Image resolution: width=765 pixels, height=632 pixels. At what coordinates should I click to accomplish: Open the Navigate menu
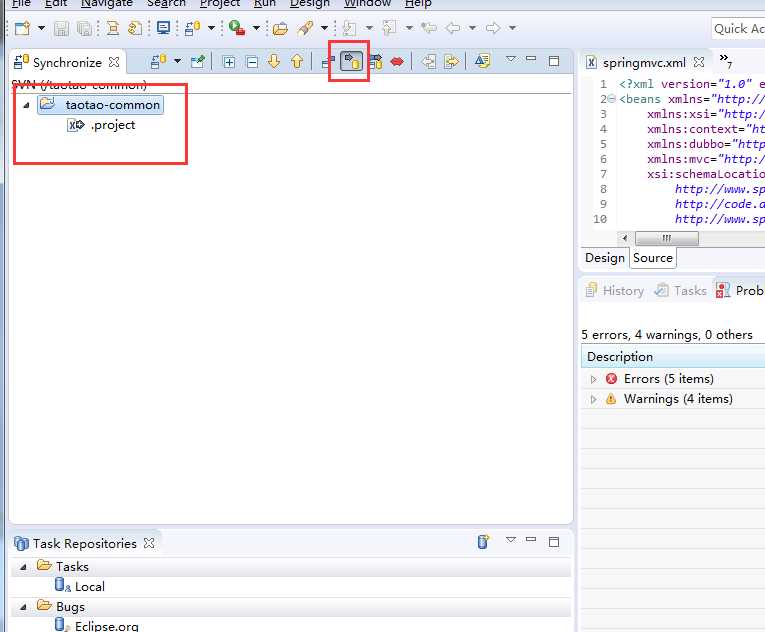coord(107,3)
